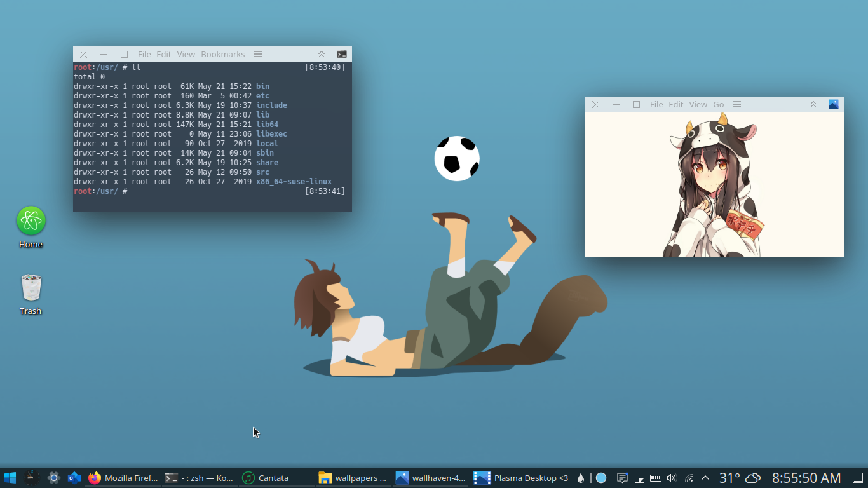This screenshot has height=488, width=868.
Task: Click the analog clock launcher in taskbar
Action: point(32,478)
